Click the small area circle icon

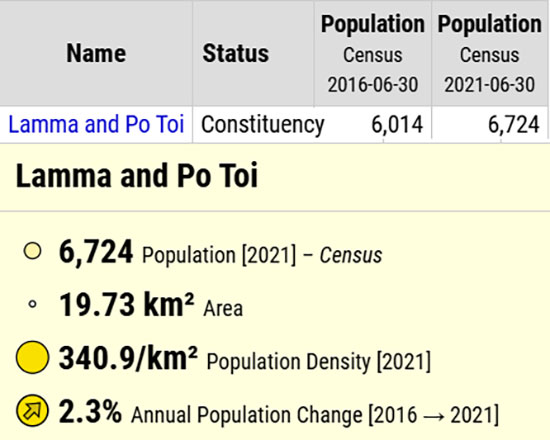(x=32, y=304)
